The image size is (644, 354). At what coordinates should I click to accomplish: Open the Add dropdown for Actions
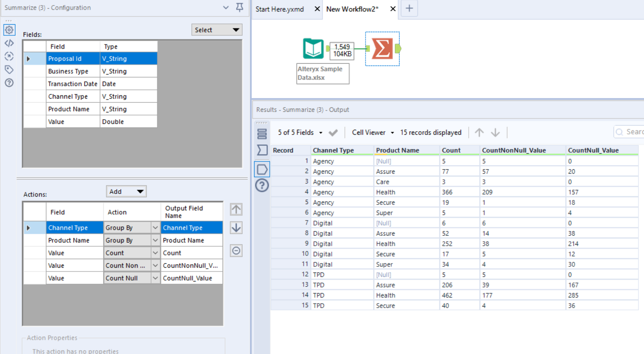click(126, 192)
